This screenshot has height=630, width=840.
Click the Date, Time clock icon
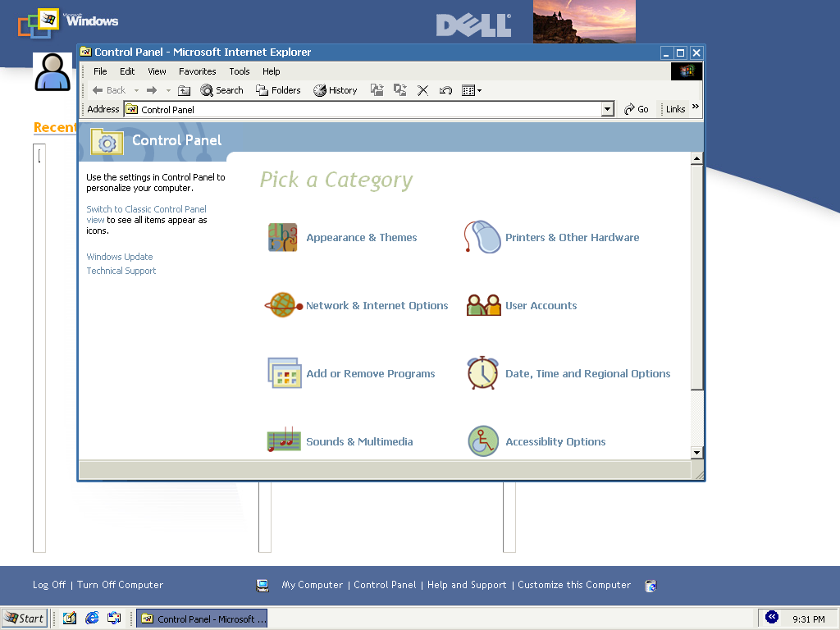click(x=482, y=373)
